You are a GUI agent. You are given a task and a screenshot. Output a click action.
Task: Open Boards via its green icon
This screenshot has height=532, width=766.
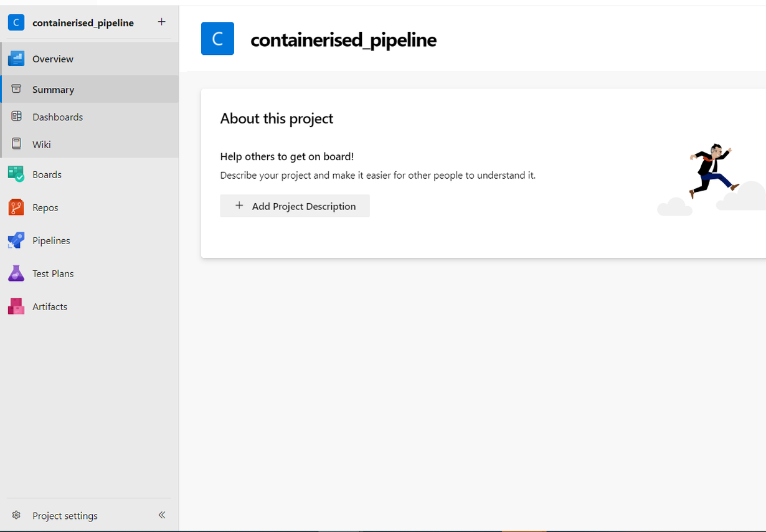click(16, 174)
